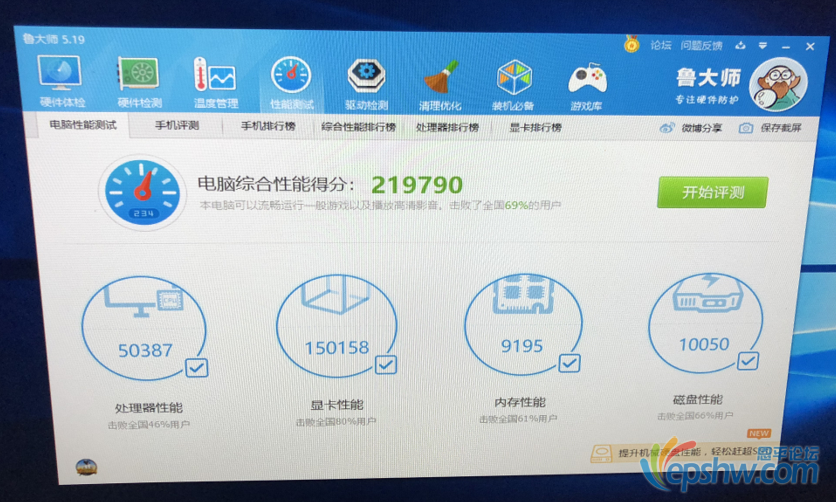Switch to the 显卡排行榜 tab

pos(535,127)
